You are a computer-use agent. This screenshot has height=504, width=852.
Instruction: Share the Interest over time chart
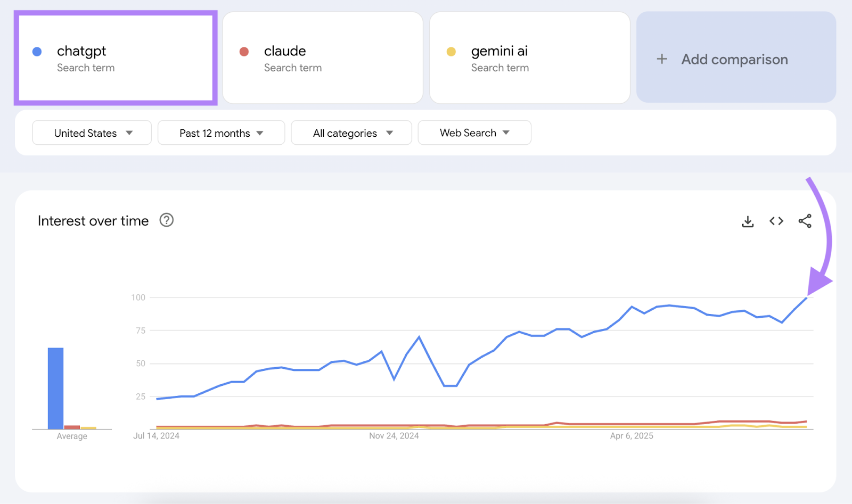click(805, 221)
